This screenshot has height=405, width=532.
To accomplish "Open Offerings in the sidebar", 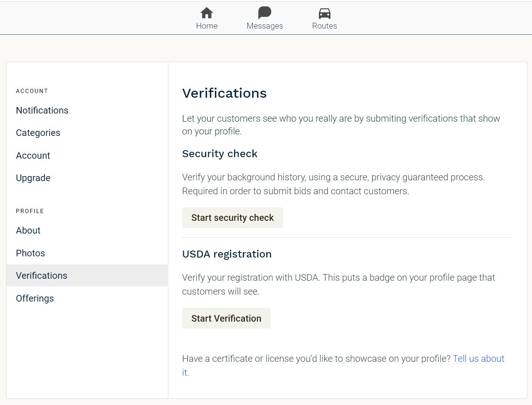I will pos(35,298).
